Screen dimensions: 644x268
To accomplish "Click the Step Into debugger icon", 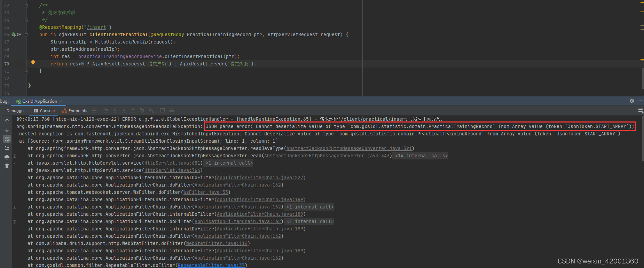I will [x=115, y=111].
